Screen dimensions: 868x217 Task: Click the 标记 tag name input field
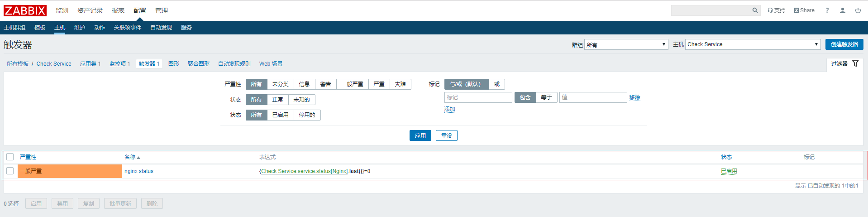[478, 97]
